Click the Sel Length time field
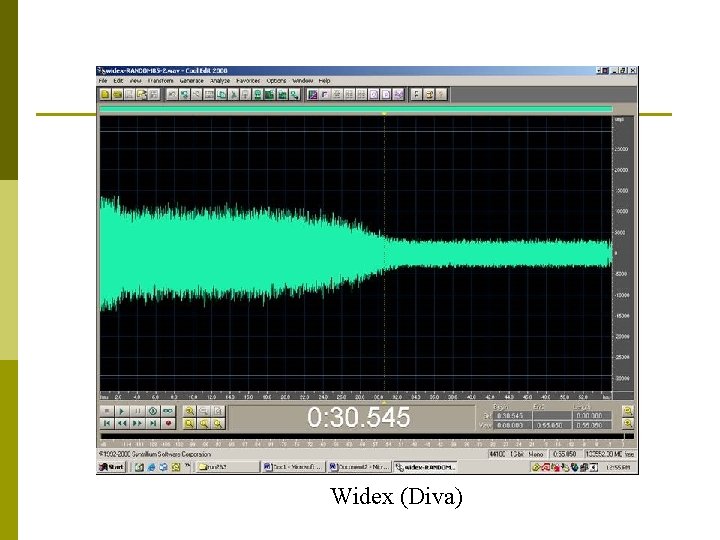 pos(592,416)
